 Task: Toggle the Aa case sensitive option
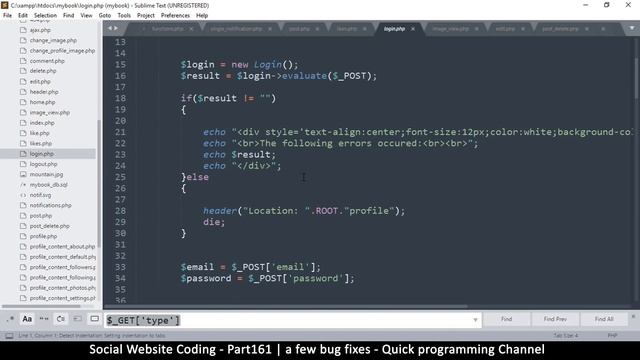coord(27,319)
